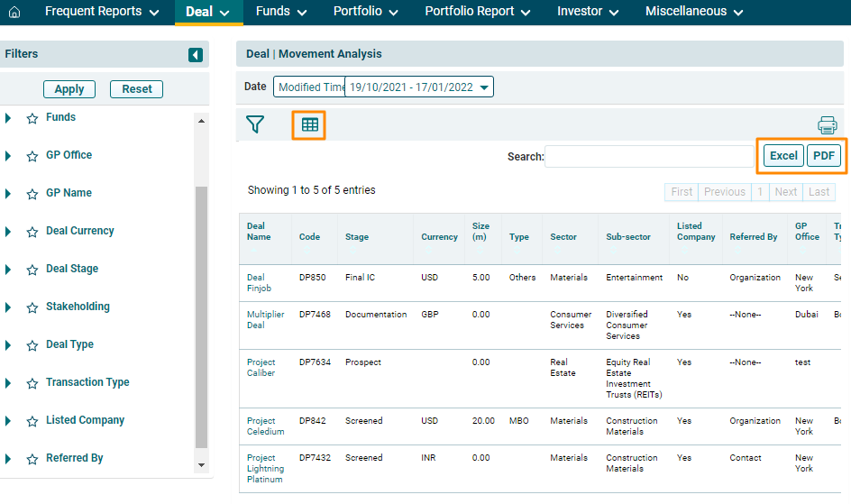The width and height of the screenshot is (851, 504).
Task: Click the star next to Transaction Type
Action: [32, 383]
